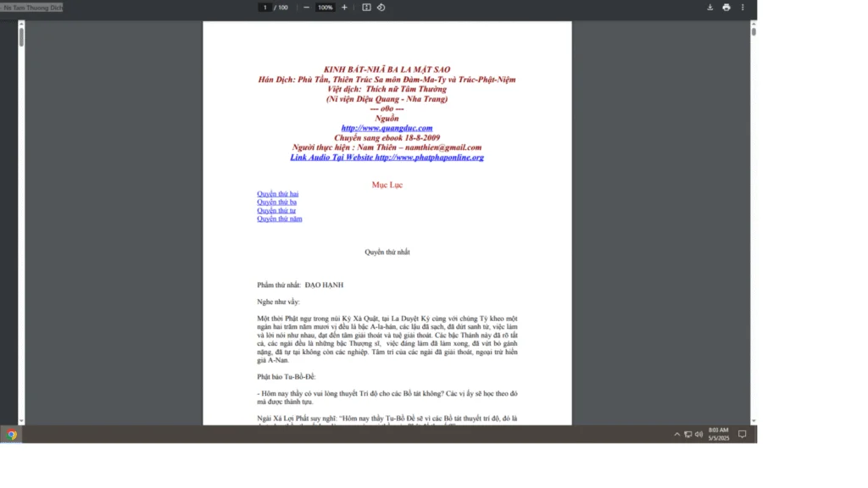Screen dimensions: 868x488
Task: Zoom out with the minus icon
Action: (306, 7)
